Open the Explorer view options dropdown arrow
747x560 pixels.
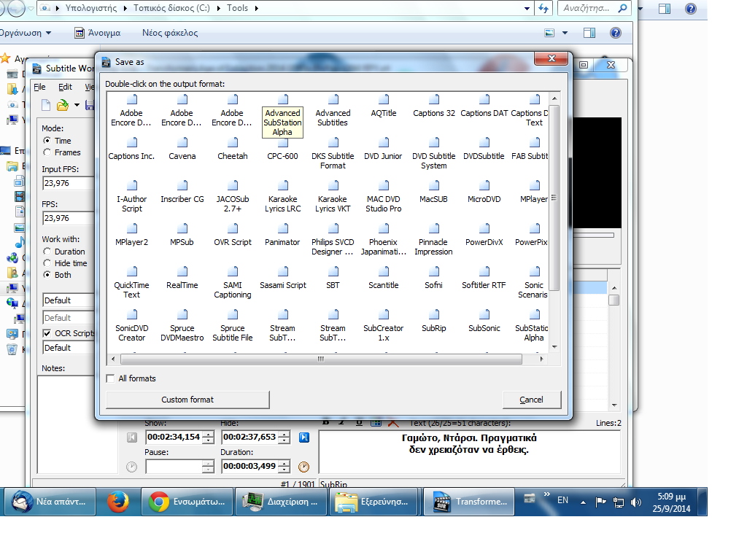[x=565, y=33]
